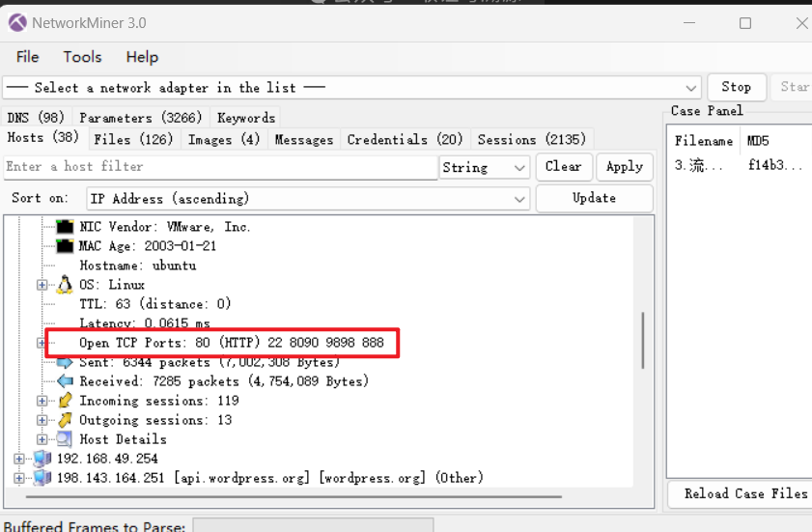Expand the Host Details node
The image size is (812, 532).
pos(42,439)
